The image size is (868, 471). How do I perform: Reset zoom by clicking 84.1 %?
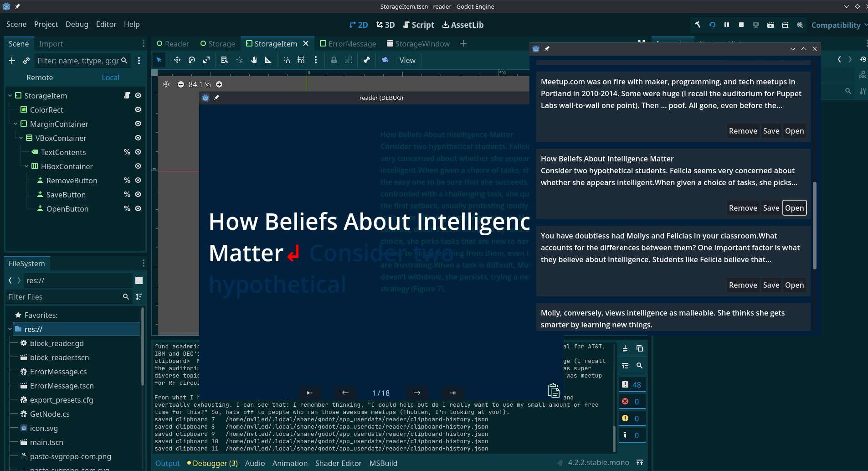(x=200, y=84)
